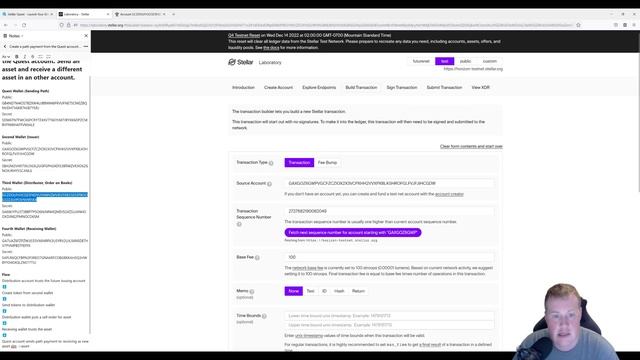Open the network base fee link
This screenshot has height=360, width=640.
click(x=307, y=268)
